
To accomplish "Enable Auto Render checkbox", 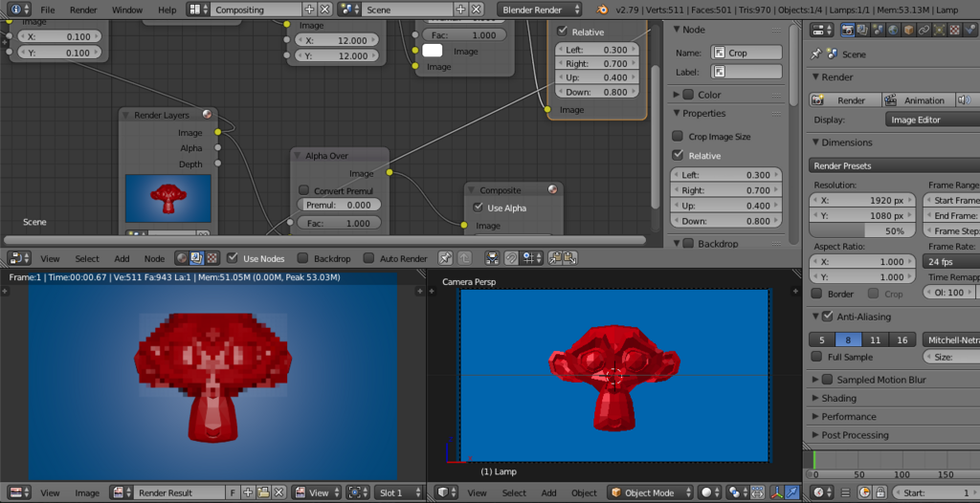I will click(x=368, y=258).
